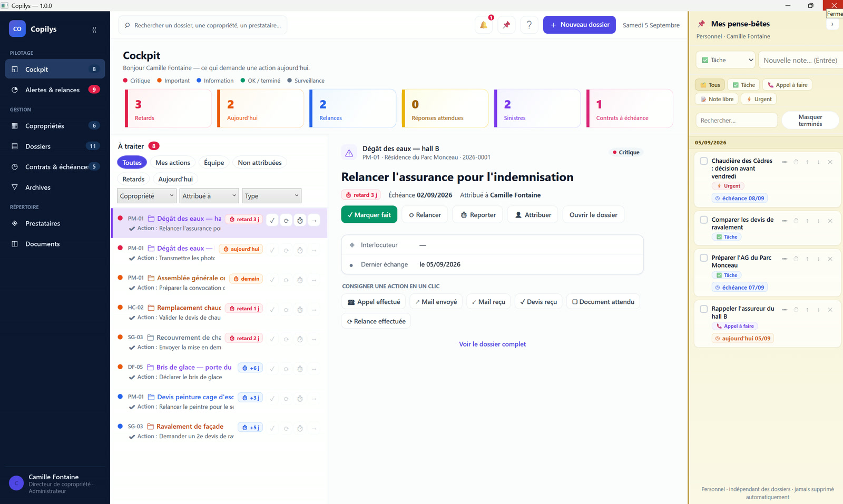Switch to the Non attribuées filter tab
The image size is (843, 504).
(260, 163)
